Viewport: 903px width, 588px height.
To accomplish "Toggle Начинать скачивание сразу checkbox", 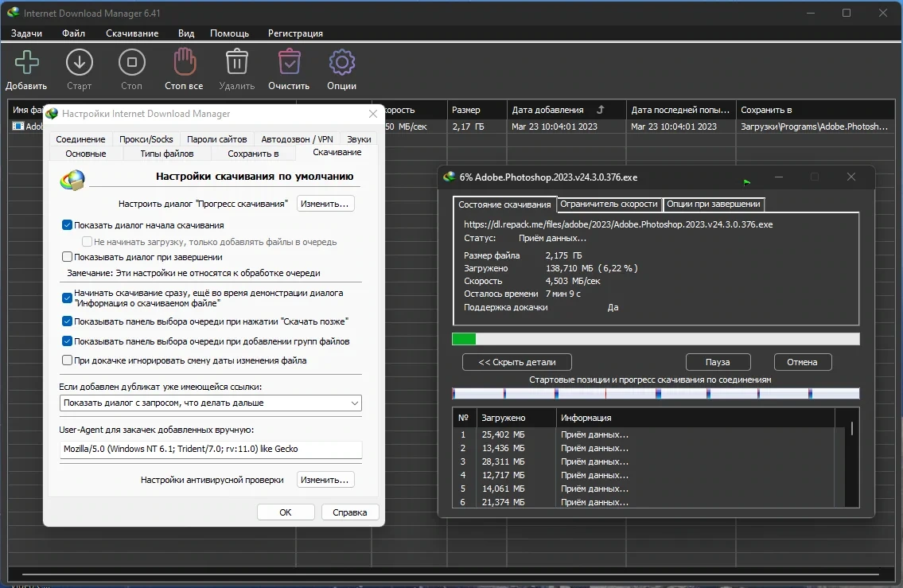I will pyautogui.click(x=67, y=298).
